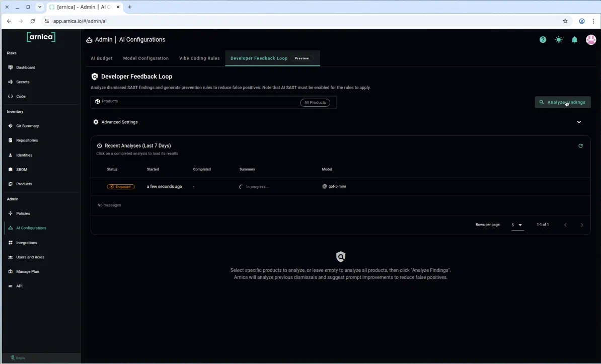Click the Completed column header

tap(202, 169)
